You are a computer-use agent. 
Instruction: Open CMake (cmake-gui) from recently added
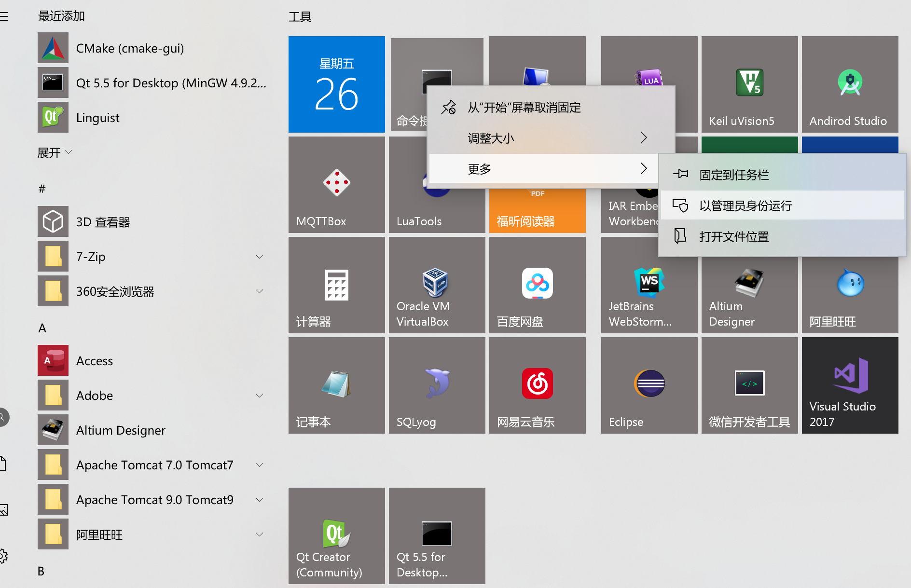(x=152, y=48)
